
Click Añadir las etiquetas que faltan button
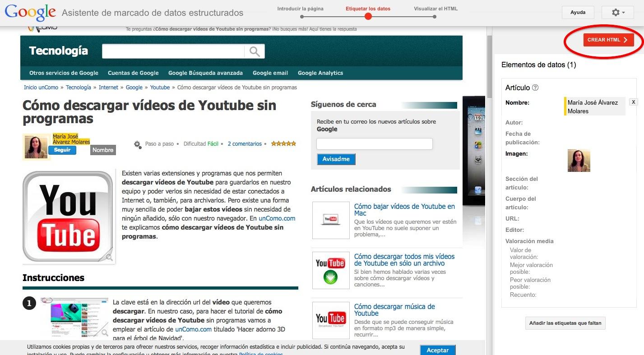[565, 323]
